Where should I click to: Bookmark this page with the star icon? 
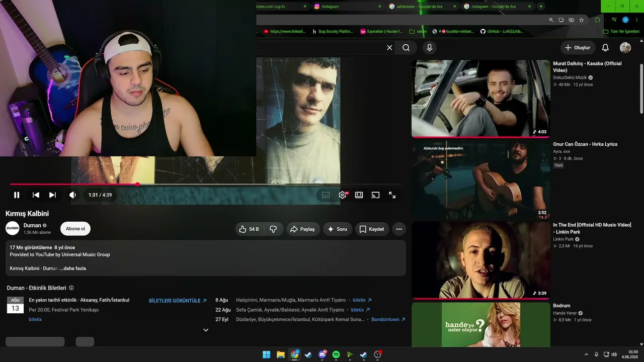point(582,20)
